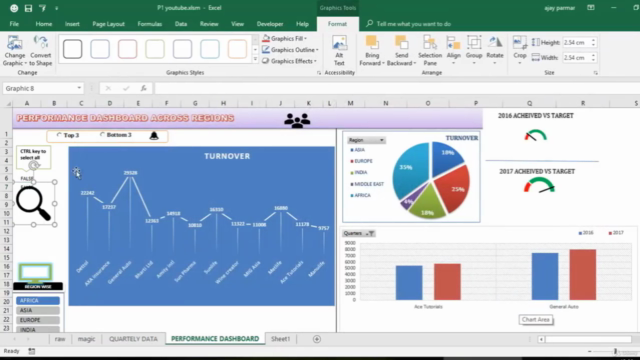Click the Height value field
The height and width of the screenshot is (360, 640).
click(x=576, y=42)
